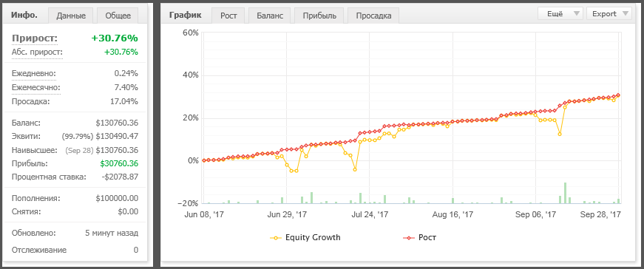This screenshot has height=269, width=644.
Task: Click the Баланс value $130760.36
Action: 117,123
